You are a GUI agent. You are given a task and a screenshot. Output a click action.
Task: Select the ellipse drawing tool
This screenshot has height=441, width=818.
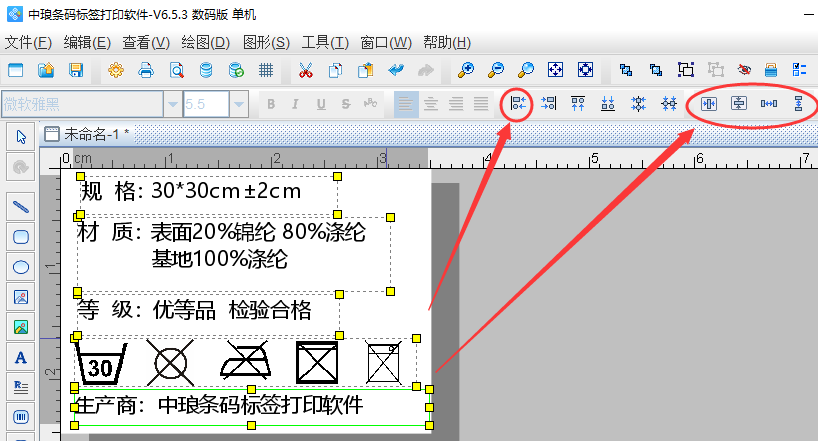pos(20,267)
